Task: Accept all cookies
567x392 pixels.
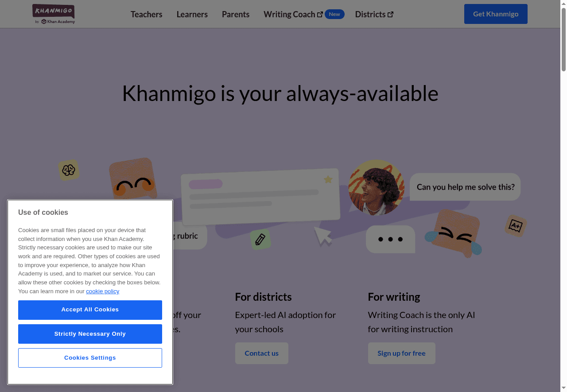Action: click(90, 310)
